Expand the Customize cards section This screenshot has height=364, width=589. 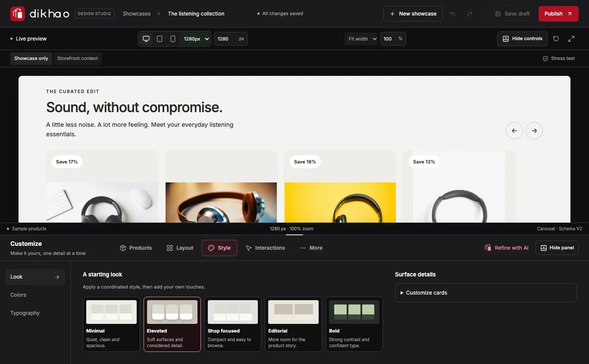click(x=486, y=293)
